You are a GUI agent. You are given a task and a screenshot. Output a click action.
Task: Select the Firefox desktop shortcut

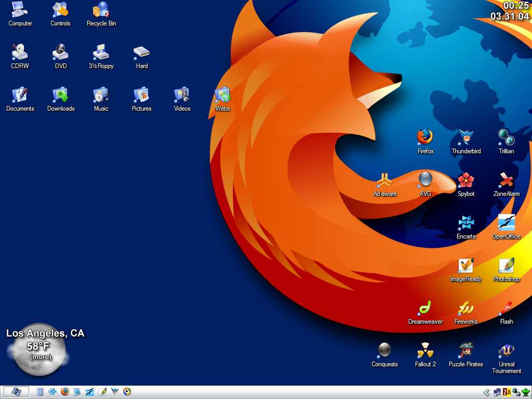(x=425, y=142)
